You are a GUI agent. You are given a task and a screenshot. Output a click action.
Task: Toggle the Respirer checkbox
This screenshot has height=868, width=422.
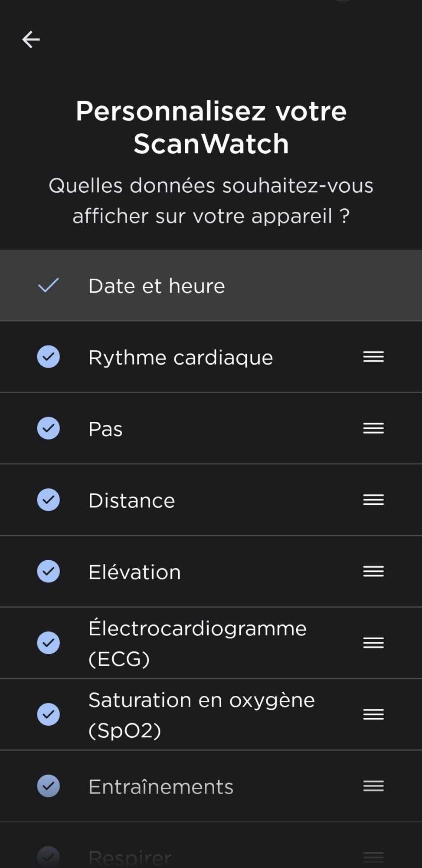tap(49, 857)
